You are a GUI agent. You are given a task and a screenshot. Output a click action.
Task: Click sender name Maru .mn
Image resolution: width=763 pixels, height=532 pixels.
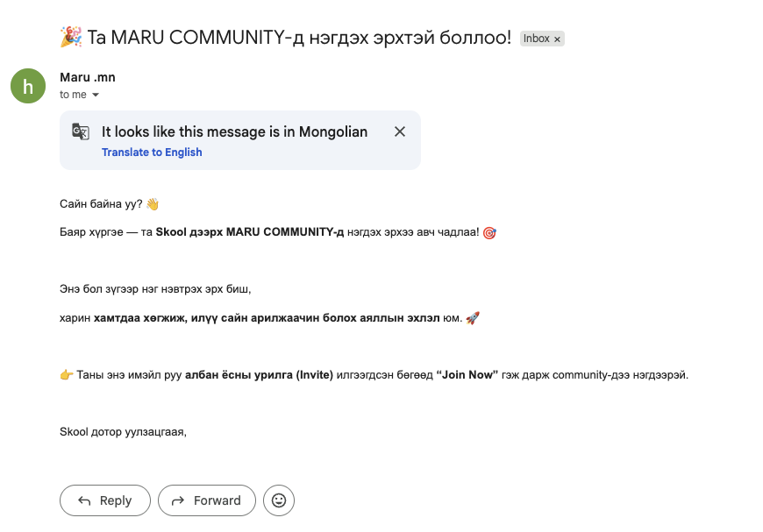click(x=88, y=77)
